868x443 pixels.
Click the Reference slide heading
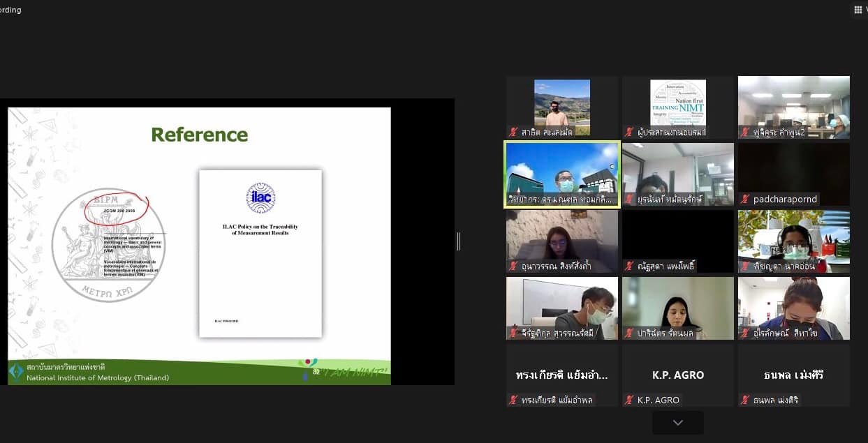point(199,135)
